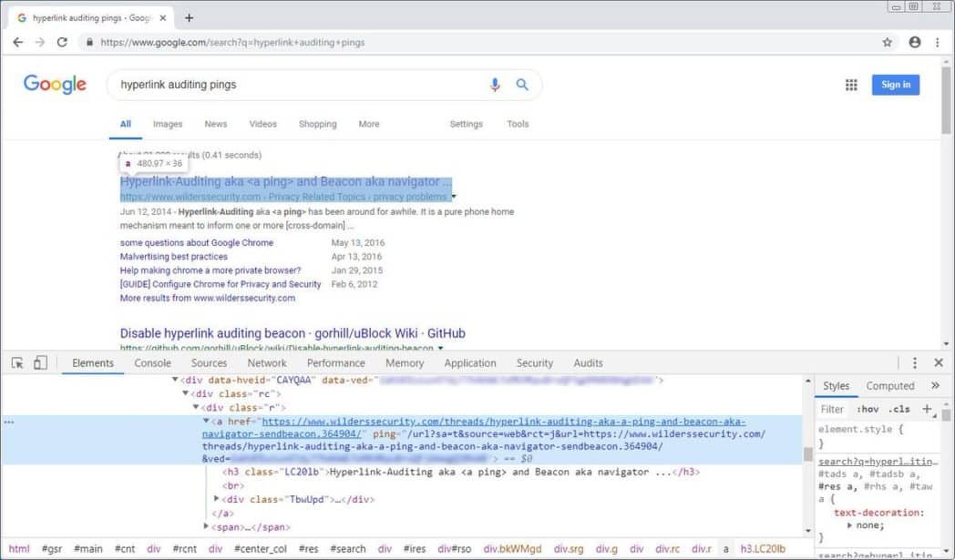Submit the search with the magnifier icon
This screenshot has height=560, width=955.
pos(522,85)
